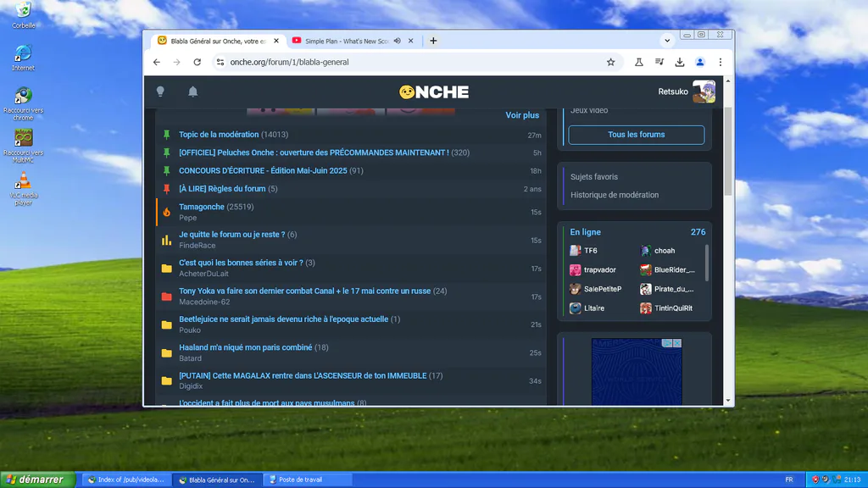Click author name FindeRace
868x488 pixels.
[197, 245]
